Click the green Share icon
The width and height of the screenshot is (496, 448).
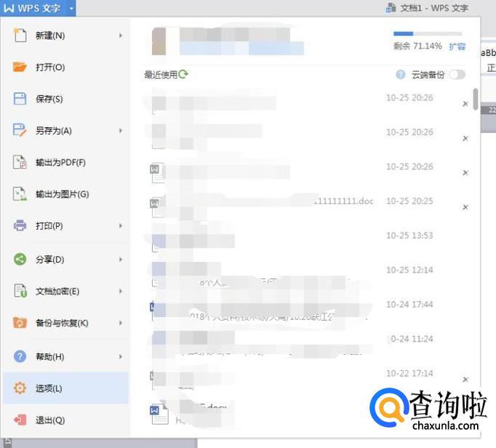pyautogui.click(x=20, y=260)
